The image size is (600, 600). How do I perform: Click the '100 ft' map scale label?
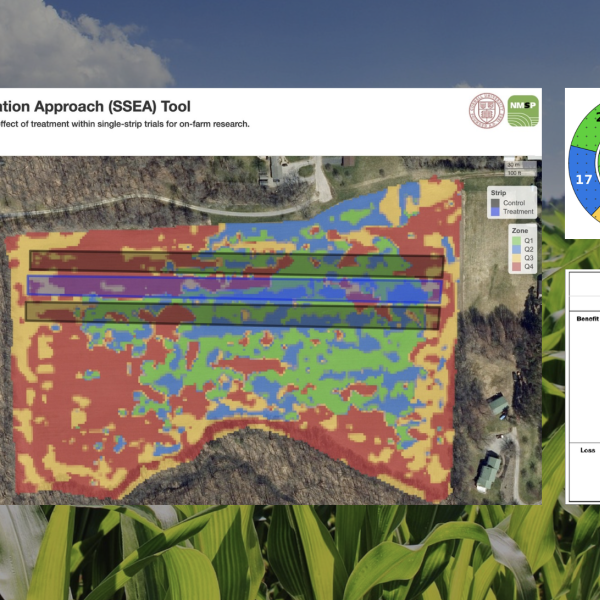(x=515, y=173)
